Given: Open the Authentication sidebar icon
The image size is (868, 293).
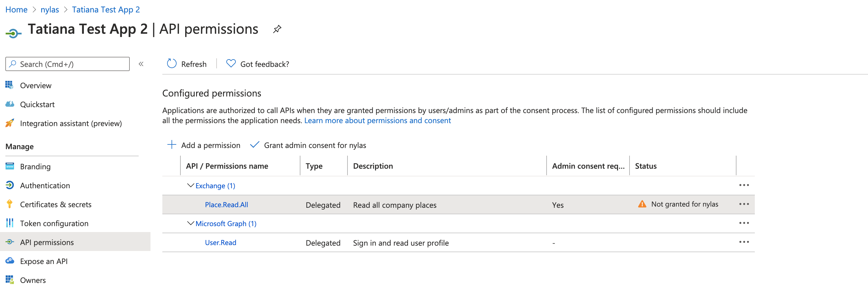Looking at the screenshot, I should (9, 185).
